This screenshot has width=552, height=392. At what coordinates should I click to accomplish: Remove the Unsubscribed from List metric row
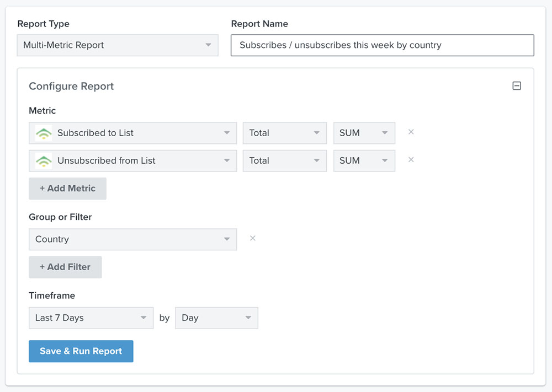411,160
